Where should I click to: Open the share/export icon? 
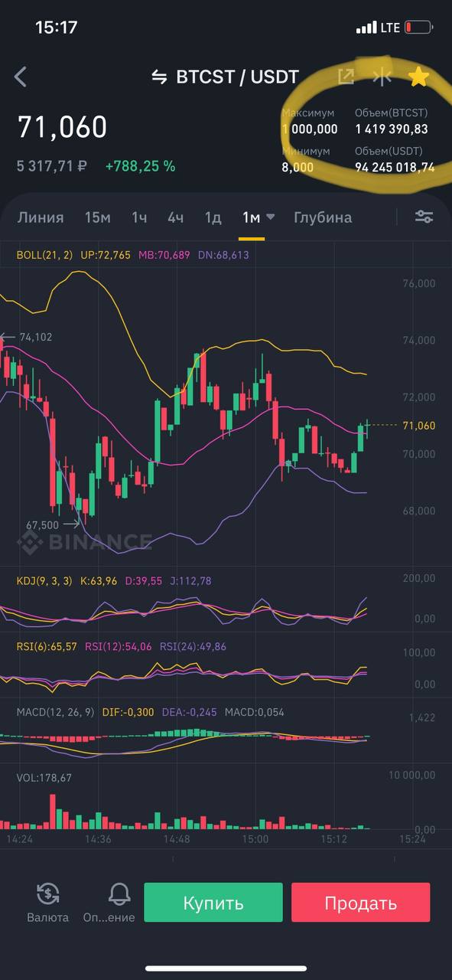(x=346, y=77)
